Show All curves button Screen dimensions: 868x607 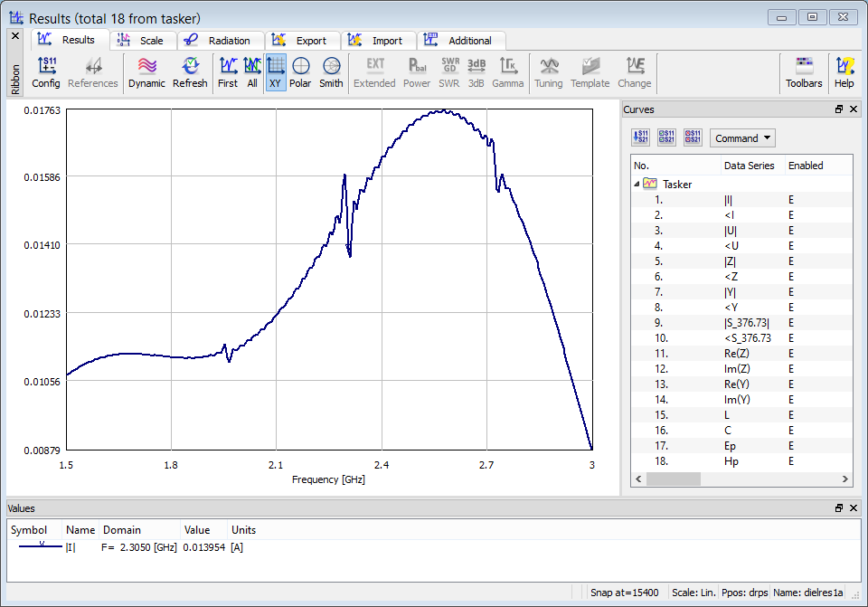coord(252,72)
